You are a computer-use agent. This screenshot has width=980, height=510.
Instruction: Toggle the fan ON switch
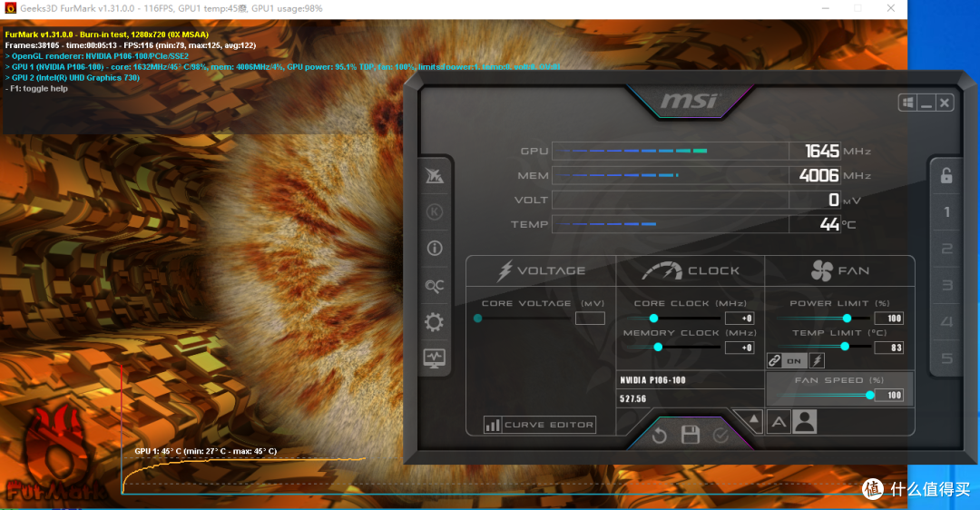point(794,360)
